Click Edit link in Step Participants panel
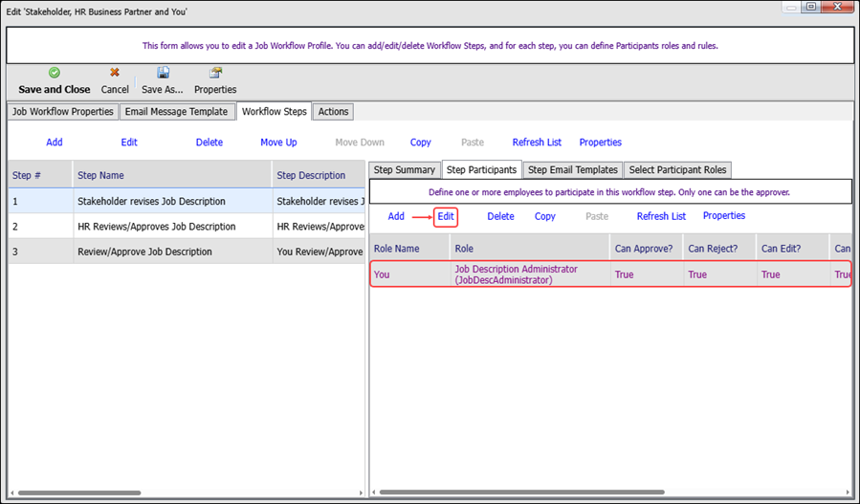 pos(446,217)
